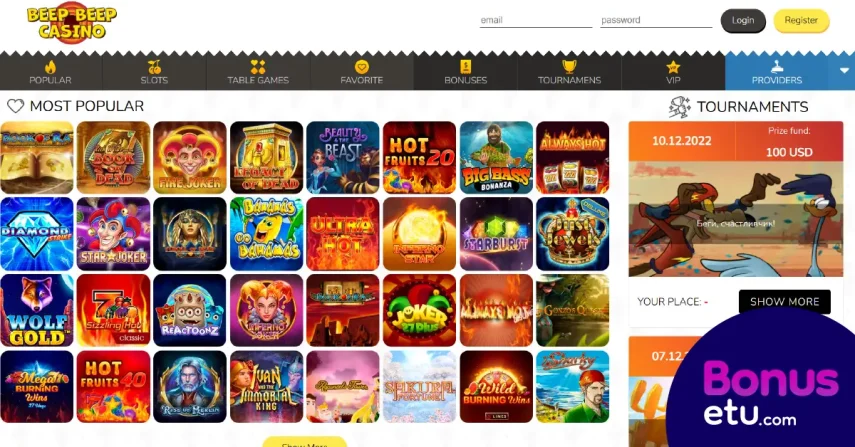The image size is (855, 447).
Task: Click the yellow Register button
Action: 801,21
